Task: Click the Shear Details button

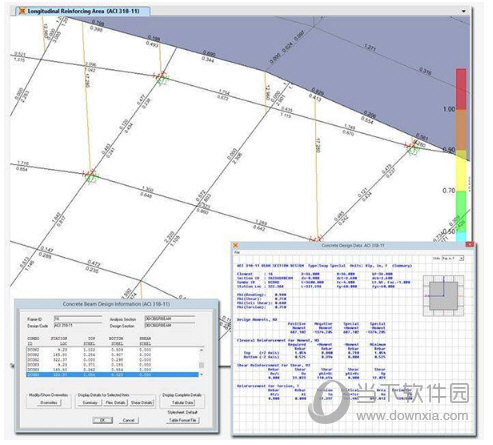Action: (x=142, y=402)
